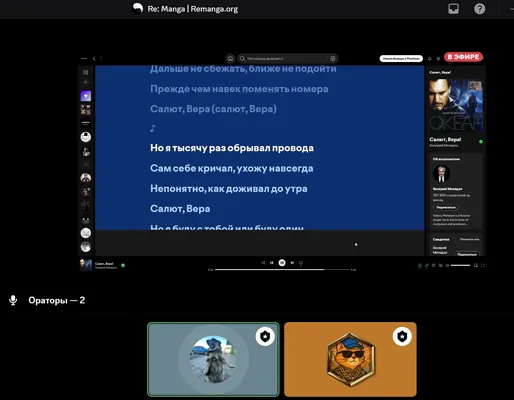Viewport: 514px width, 400px height.
Task: Click the now-playing thumbnail in bottom-left
Action: point(86,265)
